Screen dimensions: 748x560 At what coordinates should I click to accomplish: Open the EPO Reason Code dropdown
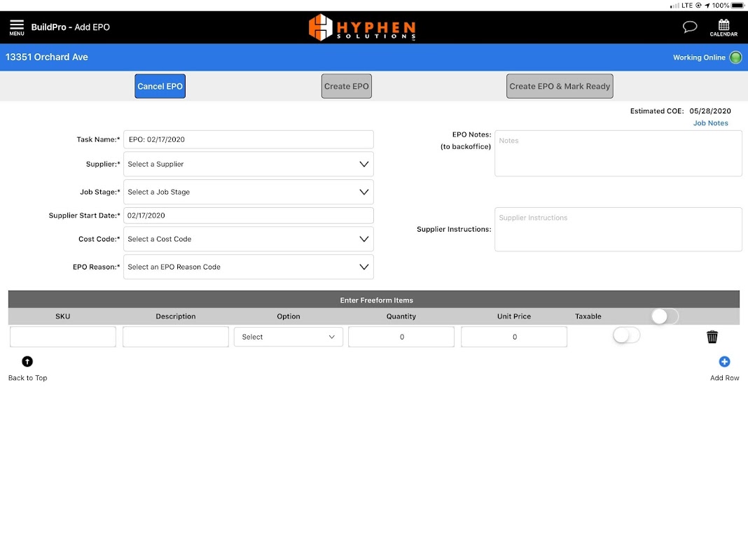[x=248, y=267]
